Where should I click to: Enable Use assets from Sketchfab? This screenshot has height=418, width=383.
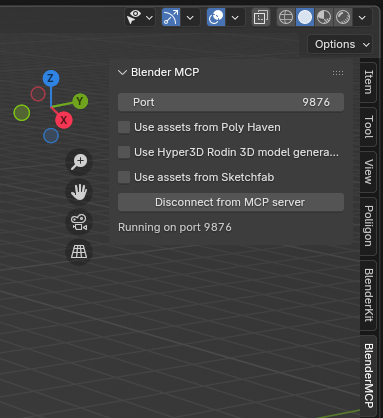pos(124,177)
